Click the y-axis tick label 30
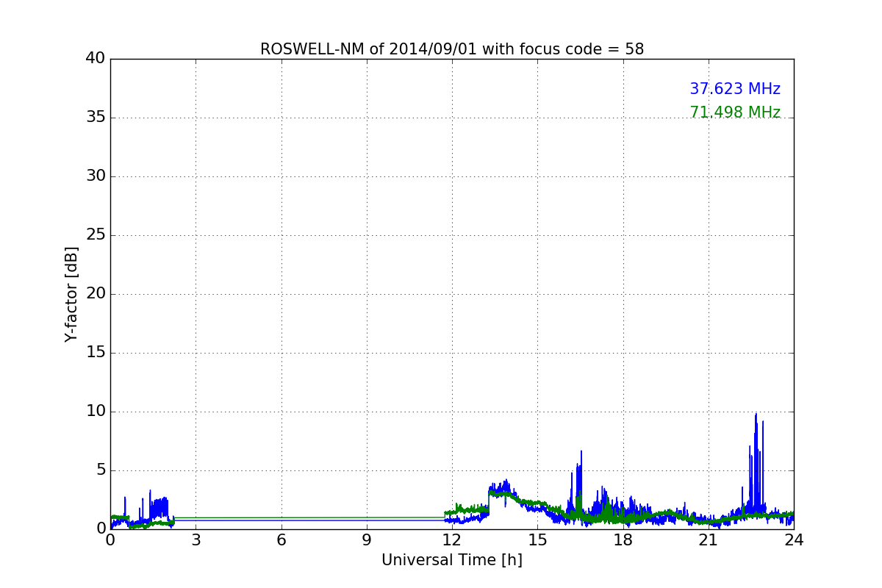 tap(95, 176)
